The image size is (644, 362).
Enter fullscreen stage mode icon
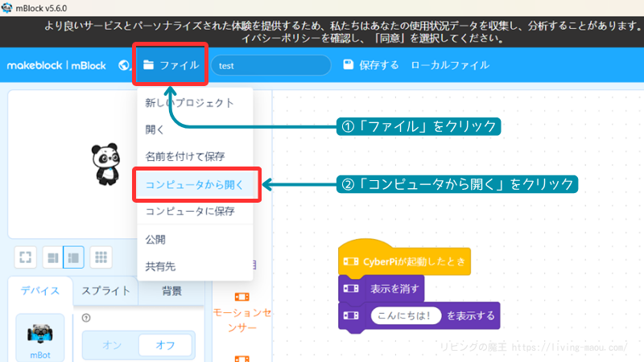coord(26,257)
